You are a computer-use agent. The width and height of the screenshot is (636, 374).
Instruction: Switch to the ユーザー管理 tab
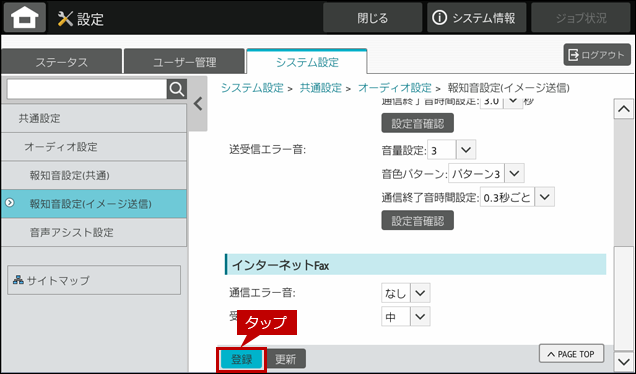(x=184, y=62)
